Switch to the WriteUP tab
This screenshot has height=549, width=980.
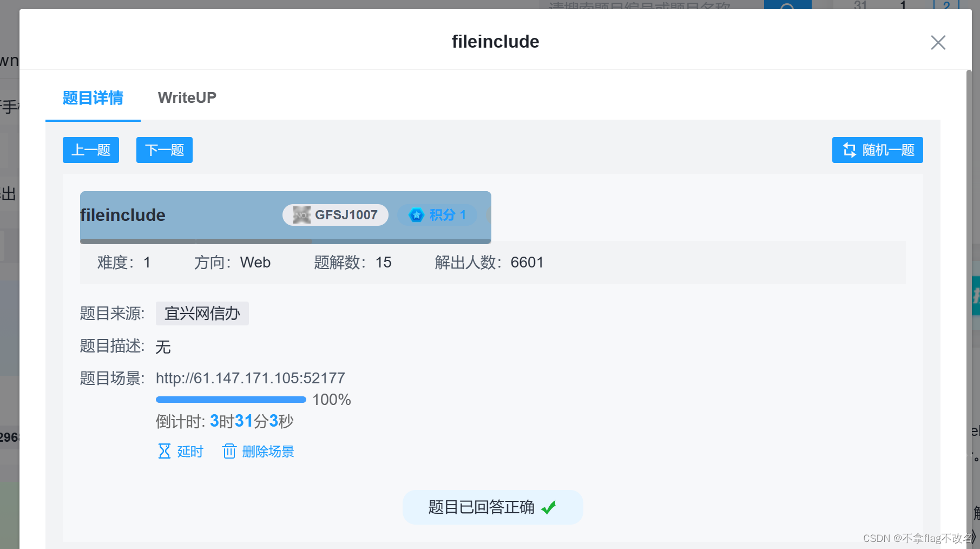[187, 97]
